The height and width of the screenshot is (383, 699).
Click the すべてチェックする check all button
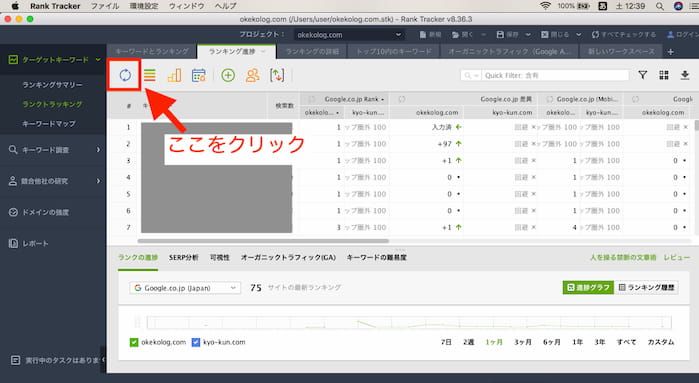[624, 34]
